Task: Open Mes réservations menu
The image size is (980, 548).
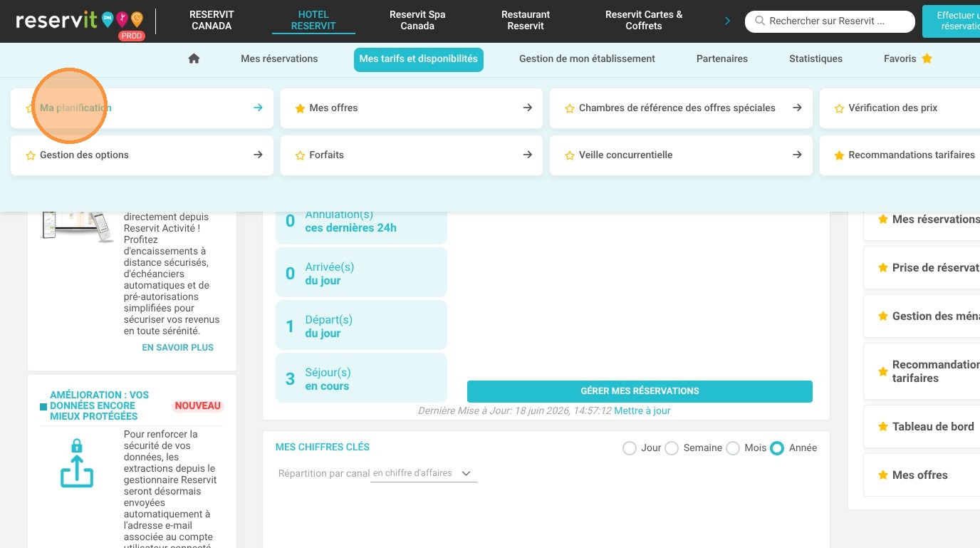Action: tap(279, 59)
